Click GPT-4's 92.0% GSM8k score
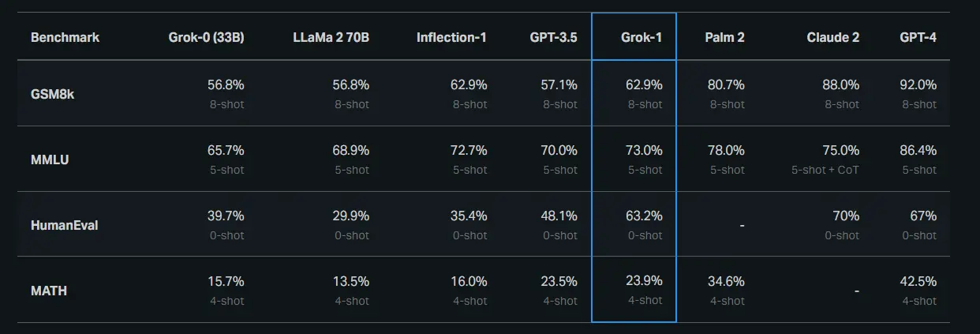980x334 pixels. 918,85
